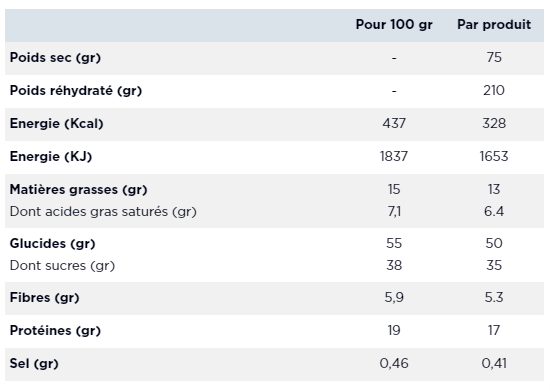Click the 'Protéines (gr)' row label
Viewport: 550px width, 391px height.
tap(55, 331)
